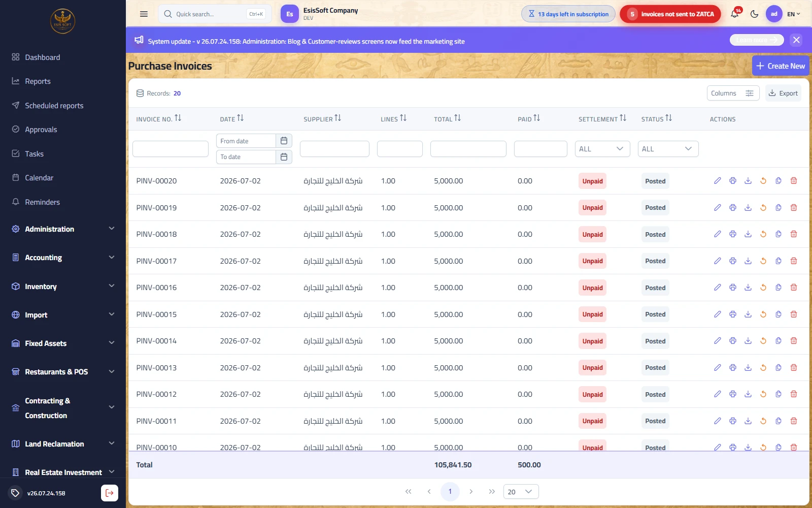Download invoice PINV-00018
The image size is (812, 508).
748,234
